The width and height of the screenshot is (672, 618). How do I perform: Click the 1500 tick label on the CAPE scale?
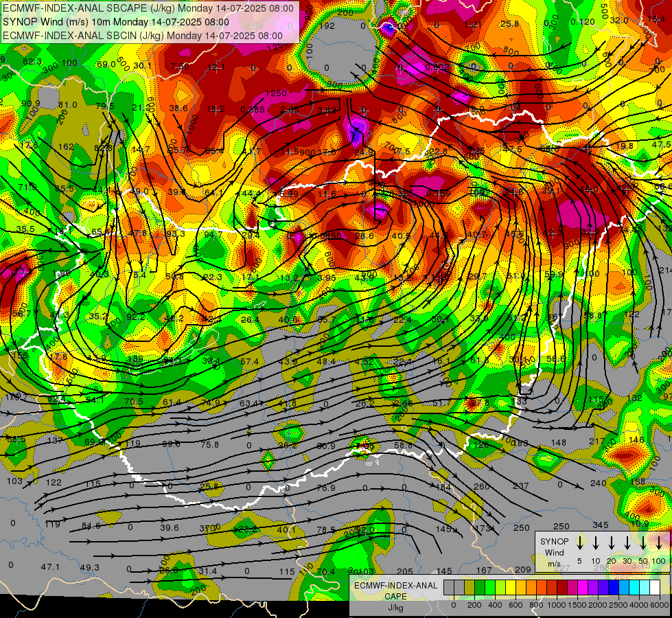(577, 605)
